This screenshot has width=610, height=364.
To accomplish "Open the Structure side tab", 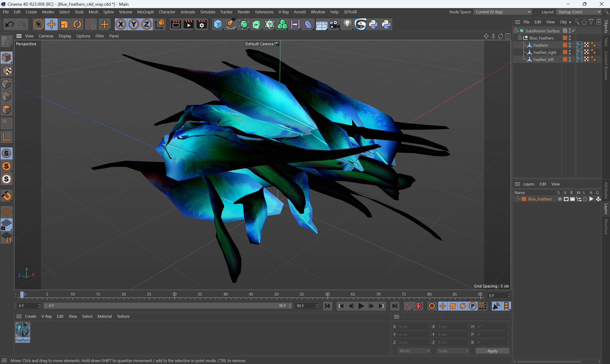I will tap(606, 226).
